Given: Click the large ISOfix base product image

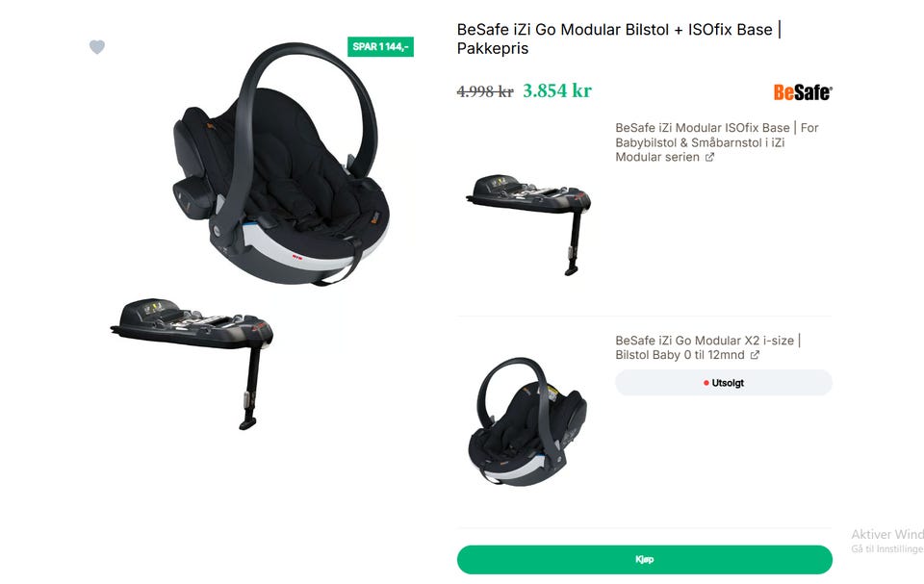Looking at the screenshot, I should tap(192, 363).
